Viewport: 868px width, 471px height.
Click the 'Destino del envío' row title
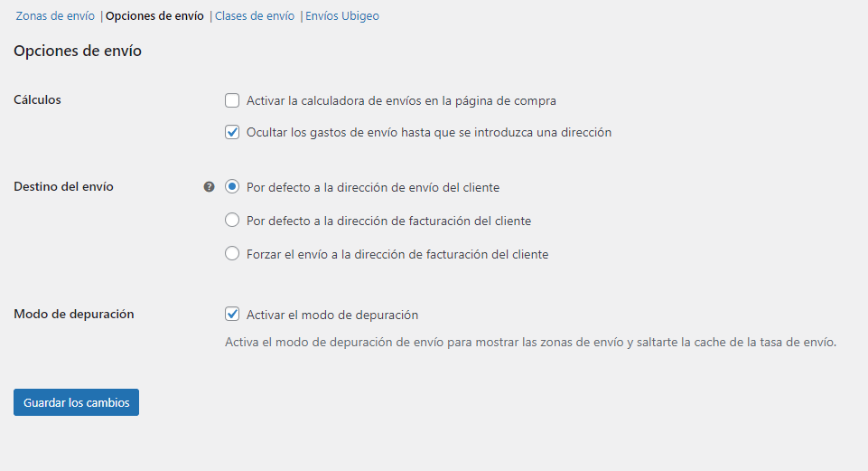tap(63, 187)
